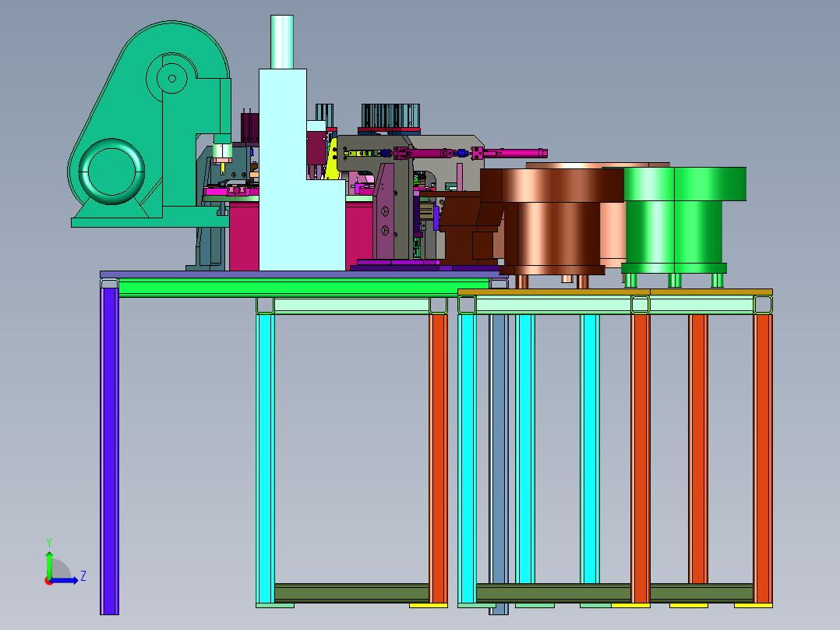Screen dimensions: 840x630
Task: Pick the yellow part next to the cyan column
Action: [332, 159]
